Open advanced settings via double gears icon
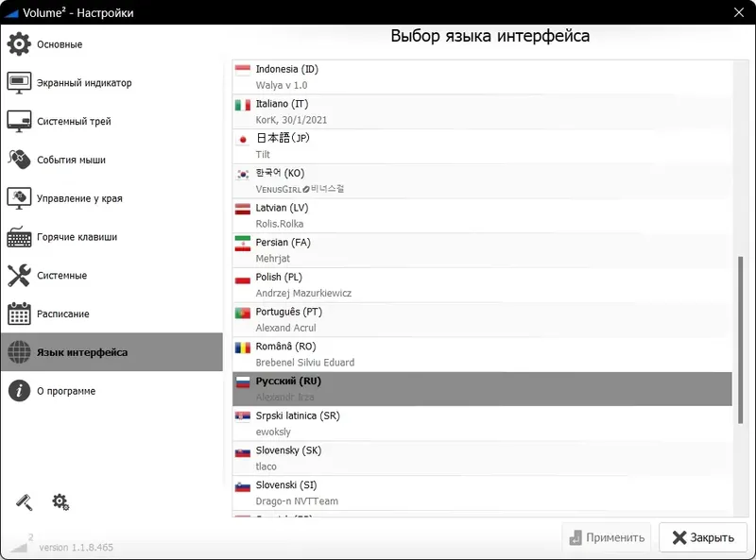756x560 pixels. (60, 503)
